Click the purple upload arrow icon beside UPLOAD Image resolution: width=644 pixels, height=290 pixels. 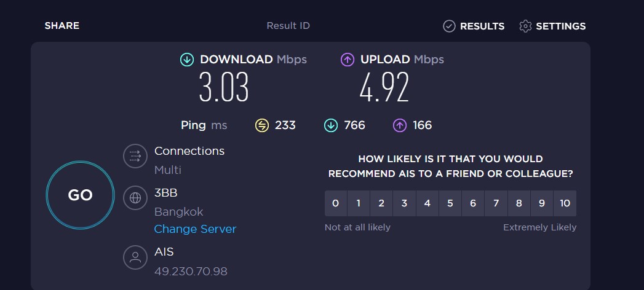pos(348,60)
